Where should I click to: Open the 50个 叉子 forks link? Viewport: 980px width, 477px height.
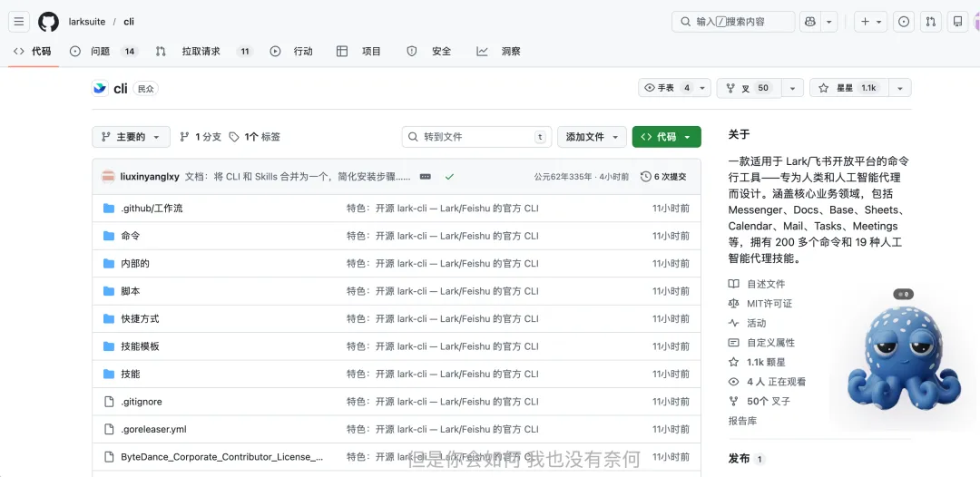coord(759,402)
